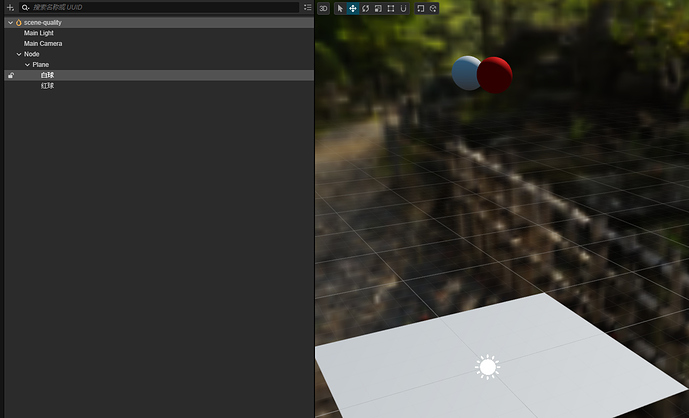The image size is (689, 418).
Task: Select the scene-quality scene row
Action: pyautogui.click(x=159, y=22)
